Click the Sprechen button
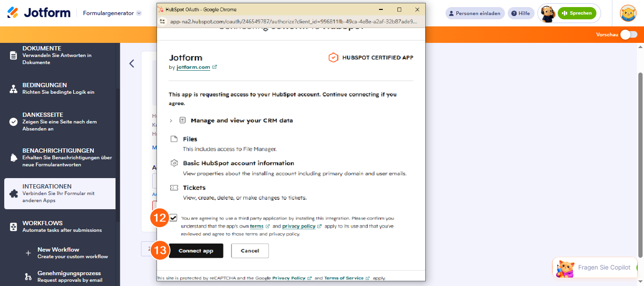This screenshot has height=286, width=644. pyautogui.click(x=577, y=13)
